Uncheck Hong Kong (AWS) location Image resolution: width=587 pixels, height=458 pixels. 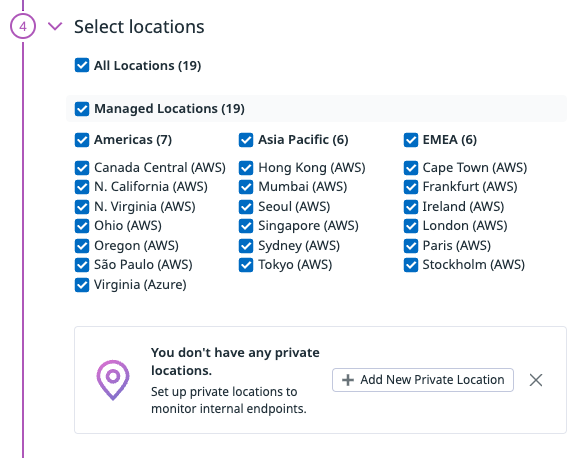pyautogui.click(x=246, y=168)
